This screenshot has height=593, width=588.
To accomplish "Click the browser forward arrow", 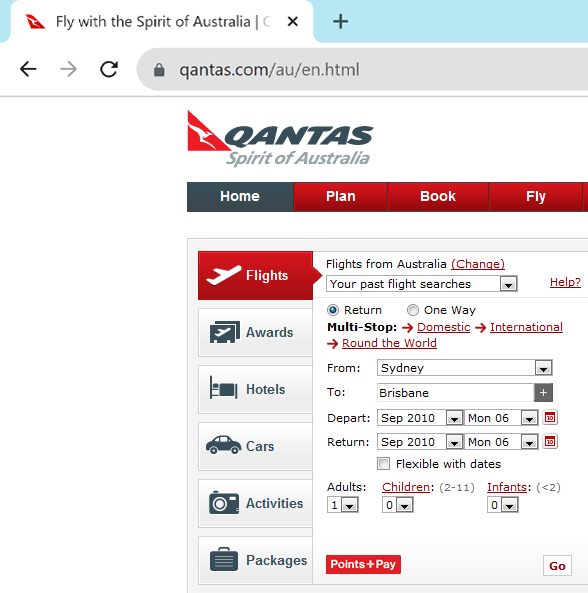I will point(68,69).
